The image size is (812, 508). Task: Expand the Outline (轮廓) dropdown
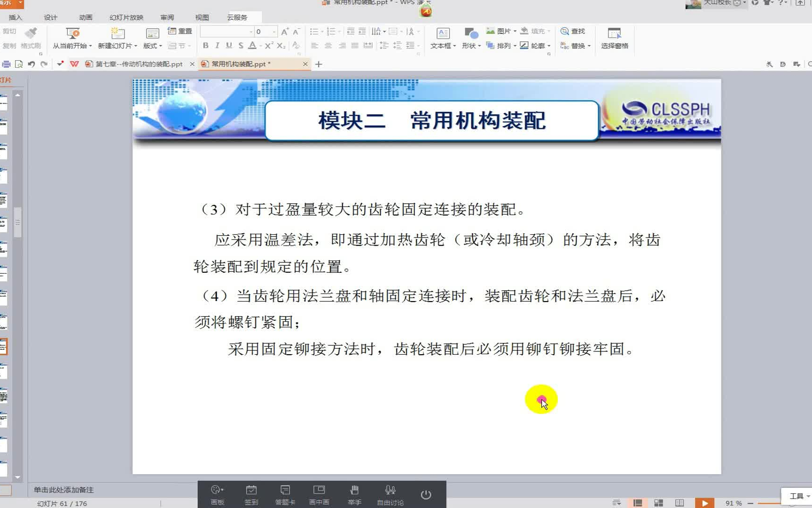click(x=549, y=46)
